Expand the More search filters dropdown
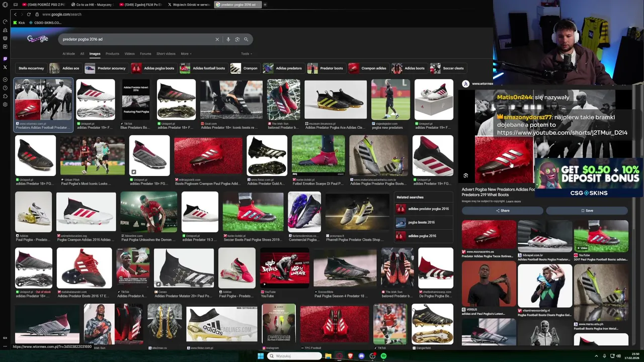 coord(186,54)
